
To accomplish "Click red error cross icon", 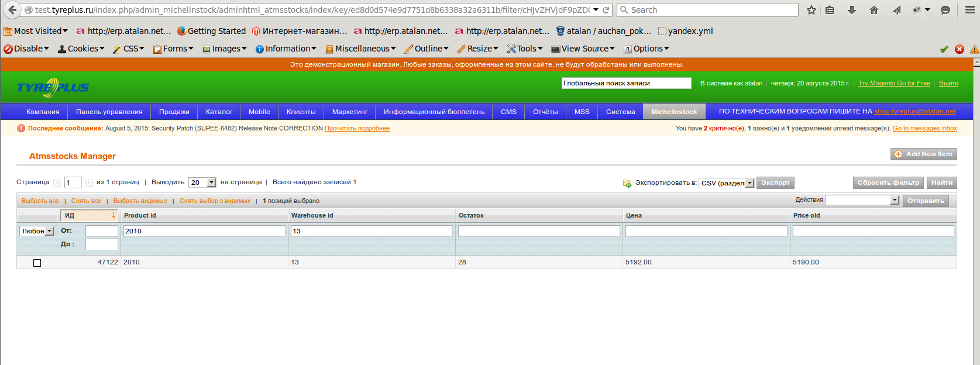I will click(x=960, y=49).
